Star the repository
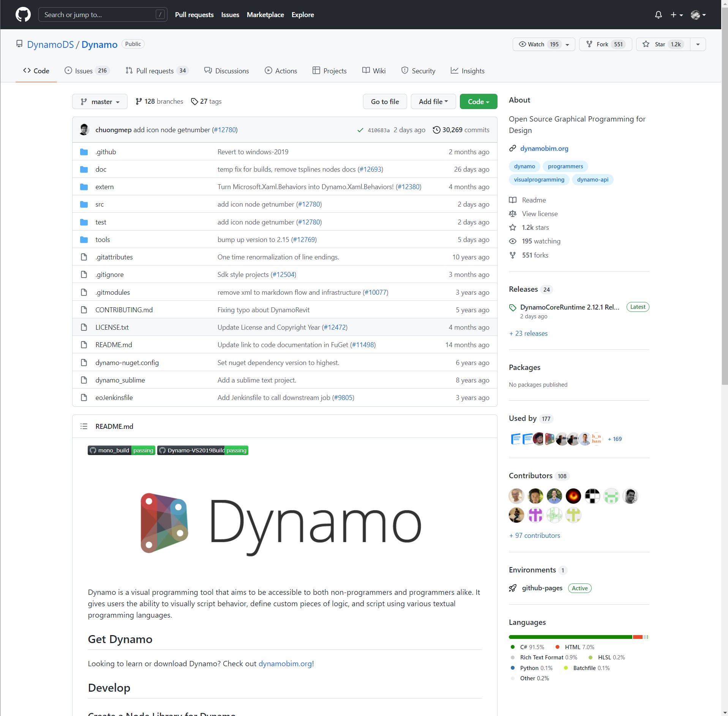This screenshot has width=728, height=716. [663, 44]
